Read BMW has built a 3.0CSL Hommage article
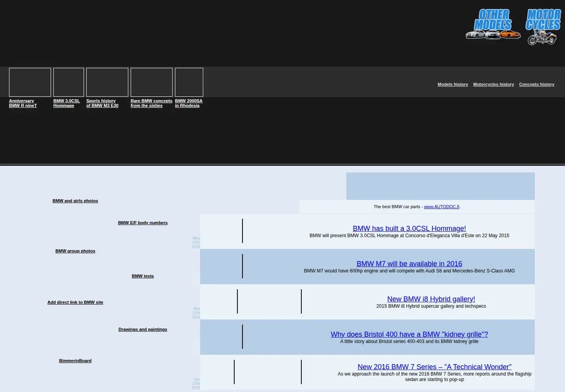565x392 pixels. [409, 228]
